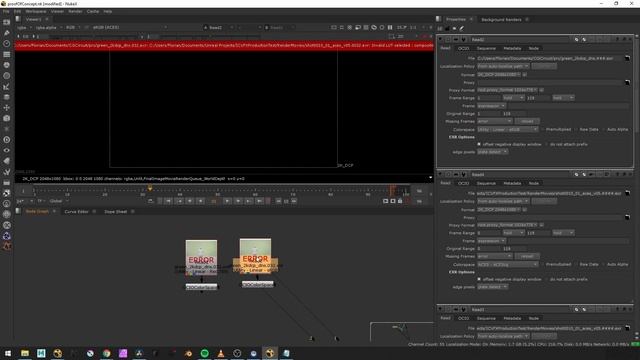640x360 pixels.
Task: Jump to the last frame in playback controls
Action: pos(260,201)
